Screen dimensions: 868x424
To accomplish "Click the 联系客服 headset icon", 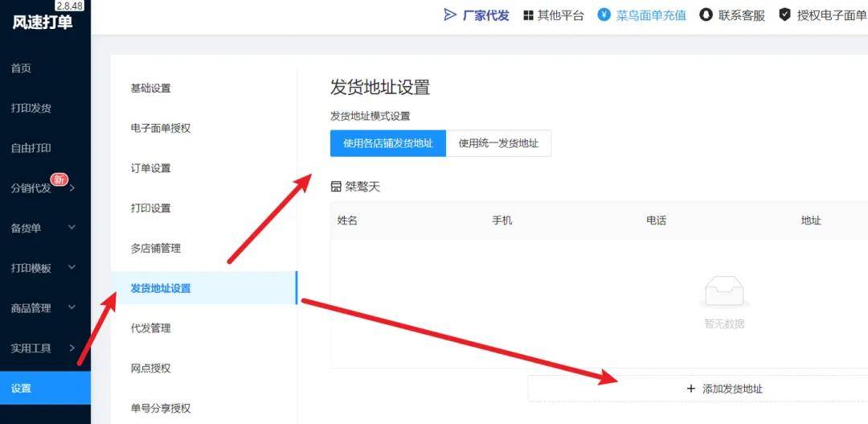I will (706, 15).
